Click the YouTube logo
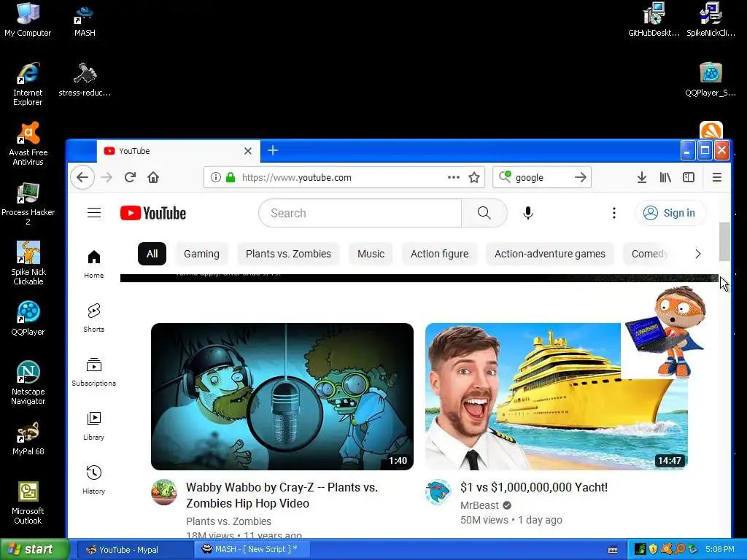This screenshot has width=747, height=560. point(153,213)
